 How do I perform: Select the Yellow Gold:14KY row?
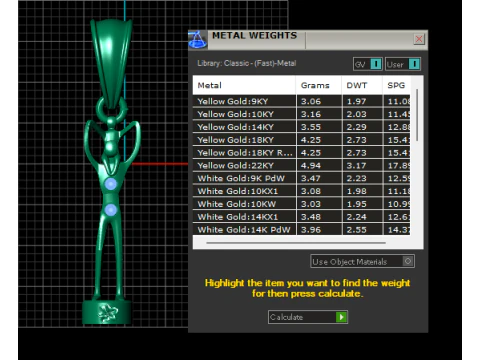[x=301, y=127]
